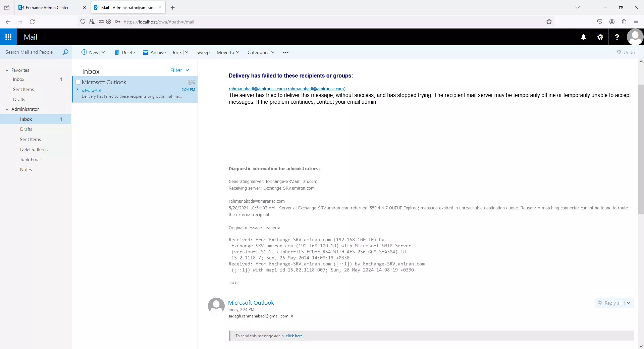Open the notifications bell
644x349 pixels.
tap(583, 37)
